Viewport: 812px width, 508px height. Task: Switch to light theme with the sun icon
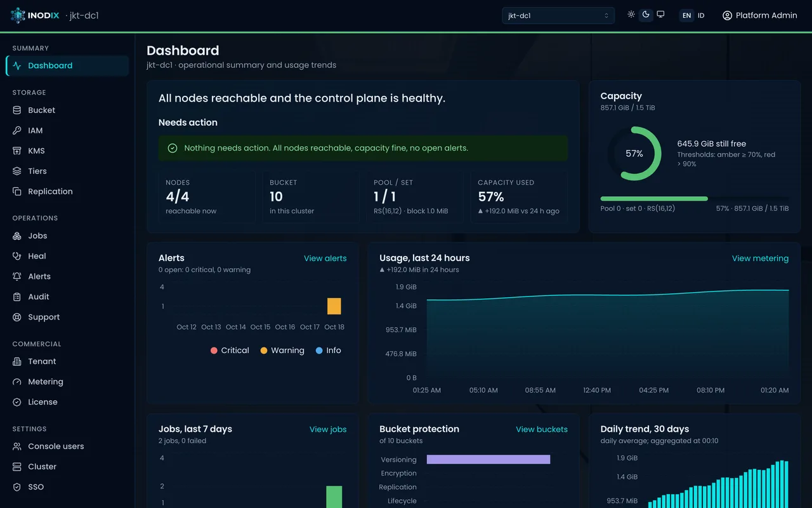coord(631,15)
